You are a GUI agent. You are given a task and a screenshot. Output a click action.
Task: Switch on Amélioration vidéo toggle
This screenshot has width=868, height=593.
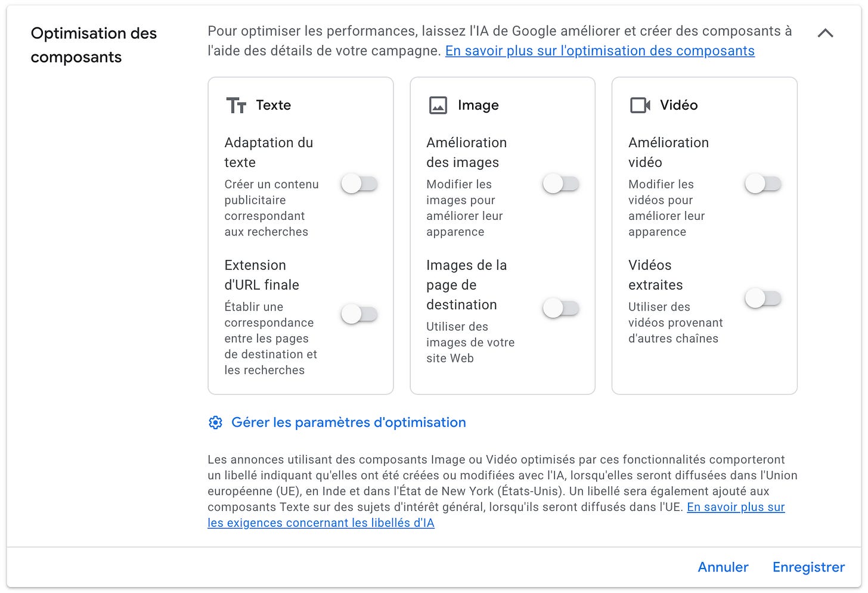click(x=763, y=184)
